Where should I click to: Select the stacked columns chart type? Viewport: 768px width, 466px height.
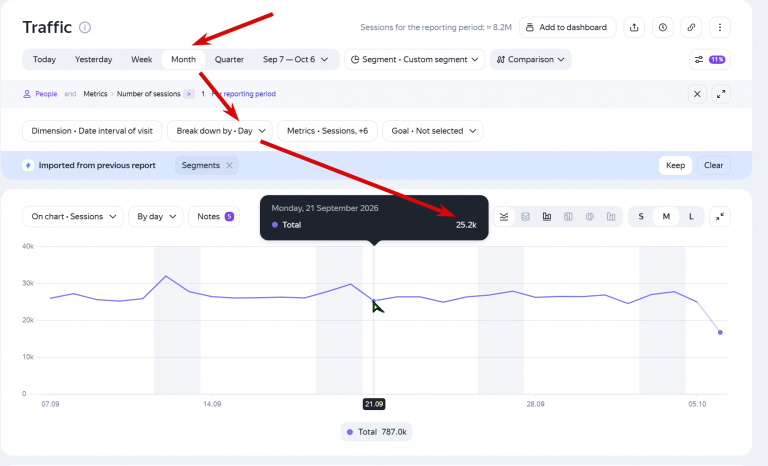pyautogui.click(x=568, y=217)
